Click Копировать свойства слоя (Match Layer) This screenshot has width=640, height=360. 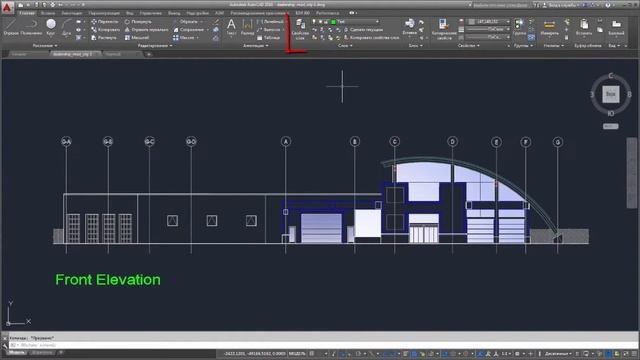(x=371, y=38)
